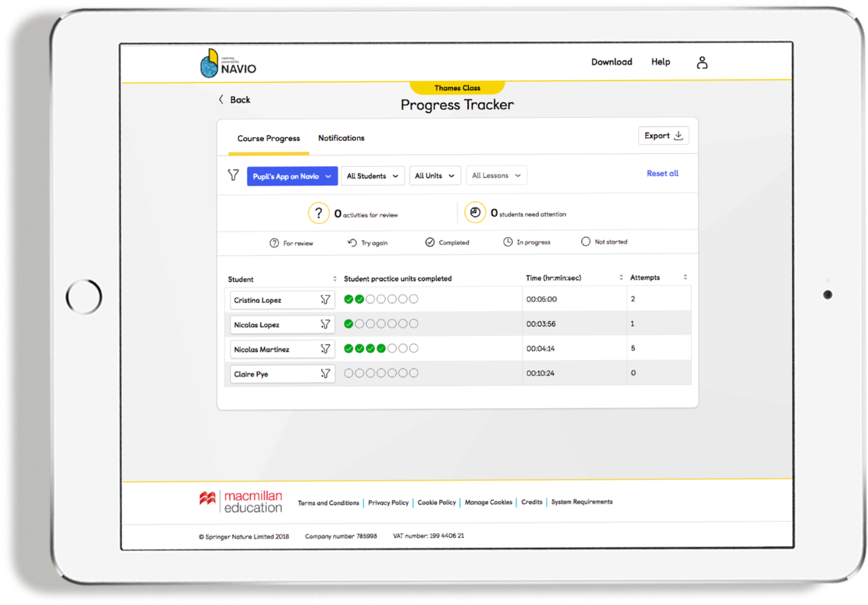Click the students need attention timer icon
This screenshot has height=605, width=868.
point(475,212)
